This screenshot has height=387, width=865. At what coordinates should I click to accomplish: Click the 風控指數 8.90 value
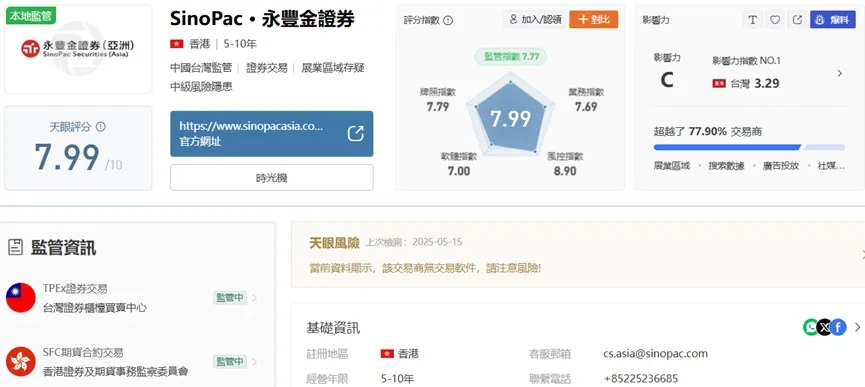tap(565, 171)
